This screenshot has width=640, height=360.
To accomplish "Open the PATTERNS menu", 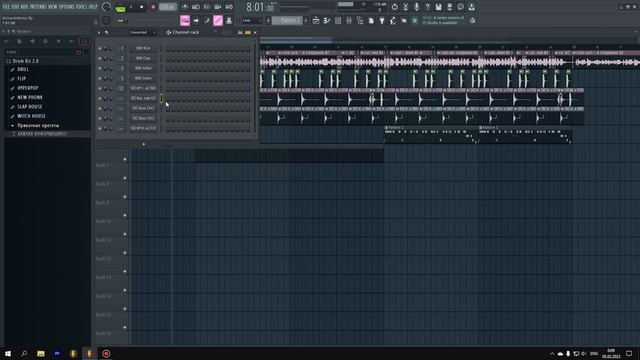I will click(x=38, y=7).
